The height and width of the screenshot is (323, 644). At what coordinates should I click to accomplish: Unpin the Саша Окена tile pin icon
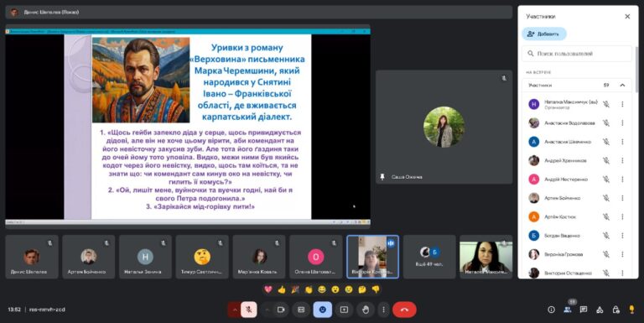pyautogui.click(x=382, y=177)
